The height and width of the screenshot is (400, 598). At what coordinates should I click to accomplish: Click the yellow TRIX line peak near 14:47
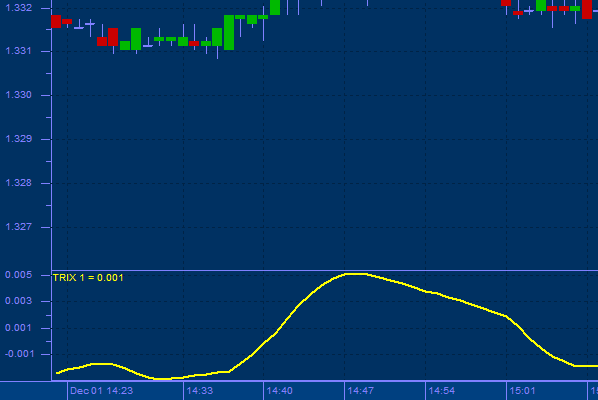click(x=356, y=274)
